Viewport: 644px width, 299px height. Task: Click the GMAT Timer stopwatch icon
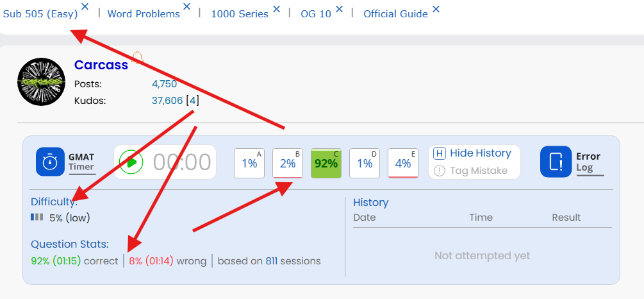pyautogui.click(x=51, y=162)
